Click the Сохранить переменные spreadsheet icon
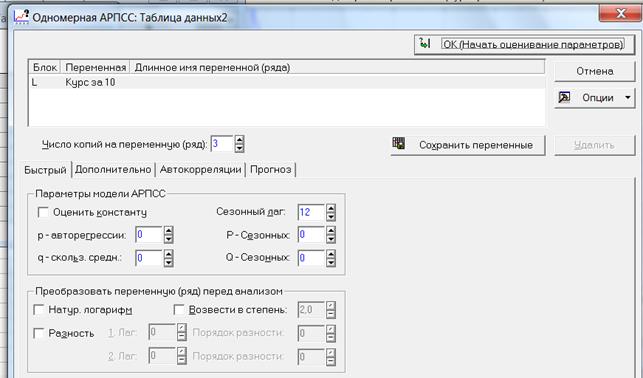The height and width of the screenshot is (378, 643). [398, 143]
